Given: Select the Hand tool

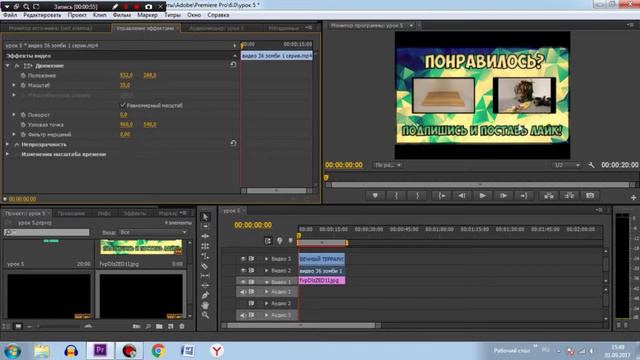Looking at the screenshot, I should click(205, 305).
